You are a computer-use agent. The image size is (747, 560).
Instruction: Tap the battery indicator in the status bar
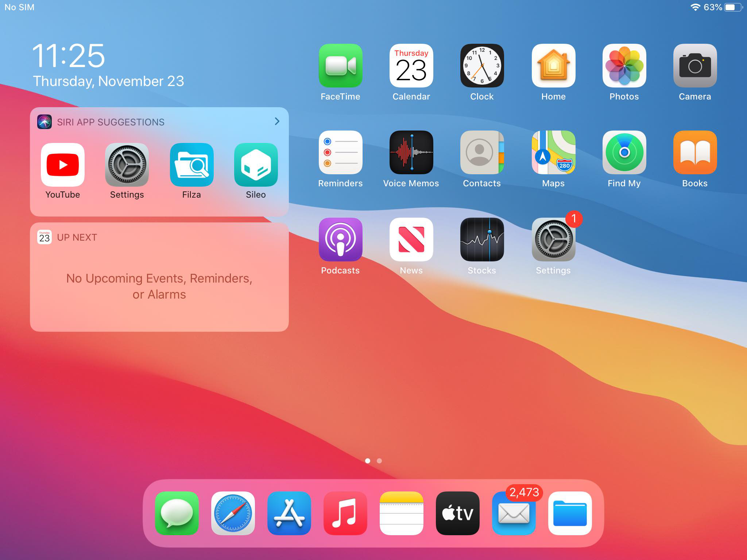coord(734,7)
